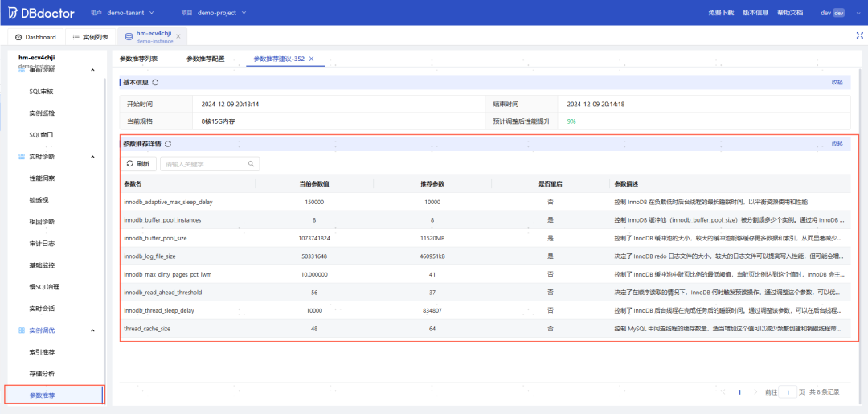Open 实时会话 in the sidebar

(42, 308)
